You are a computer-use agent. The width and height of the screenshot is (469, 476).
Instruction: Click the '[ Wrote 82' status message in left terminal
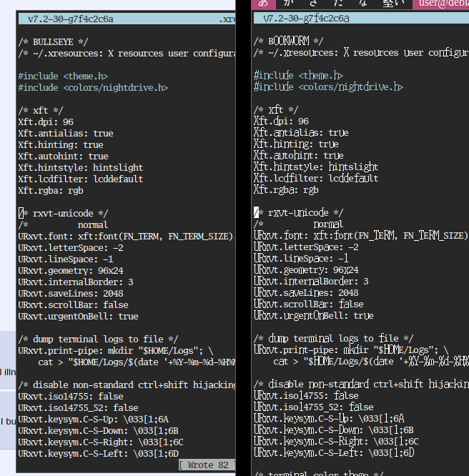(x=207, y=465)
